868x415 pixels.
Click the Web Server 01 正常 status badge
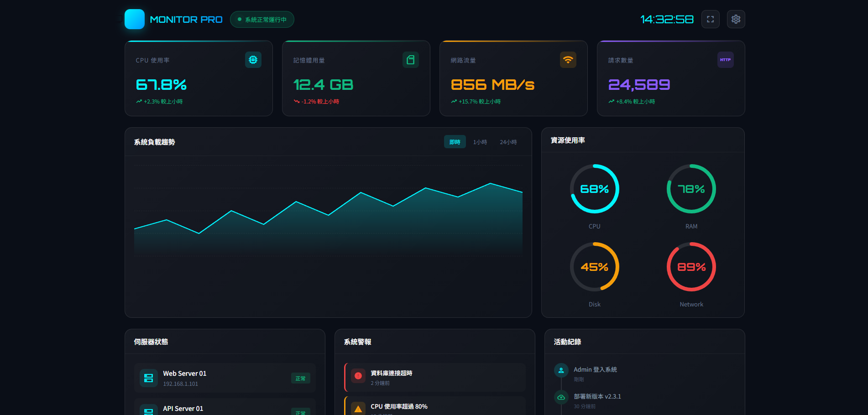click(300, 379)
